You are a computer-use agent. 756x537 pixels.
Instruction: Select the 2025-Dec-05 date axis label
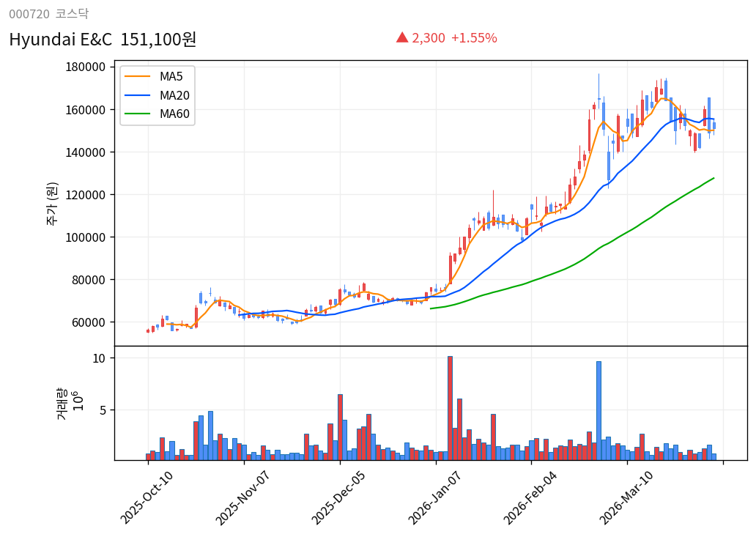pos(339,498)
